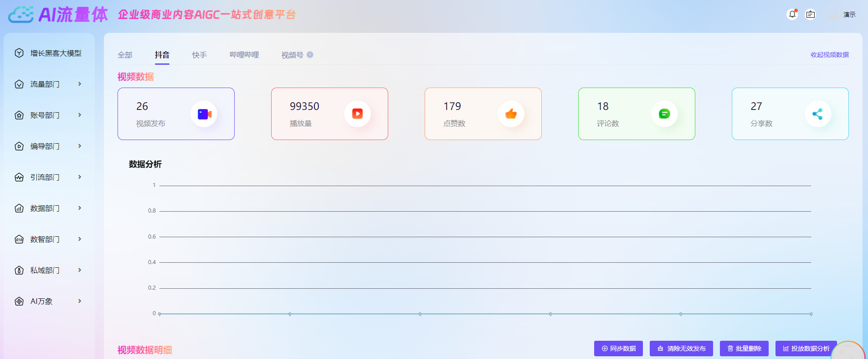Click the 26 视频发布 stat card
This screenshot has height=359, width=868.
coord(176,114)
